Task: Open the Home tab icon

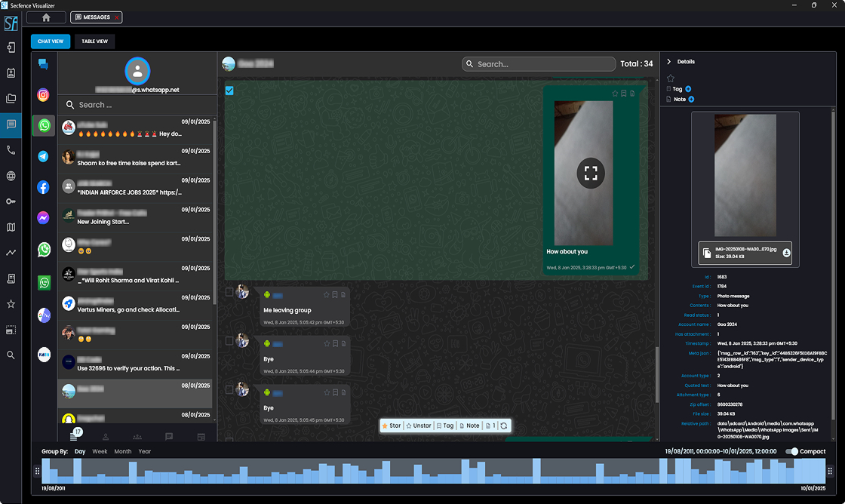Action: [46, 17]
